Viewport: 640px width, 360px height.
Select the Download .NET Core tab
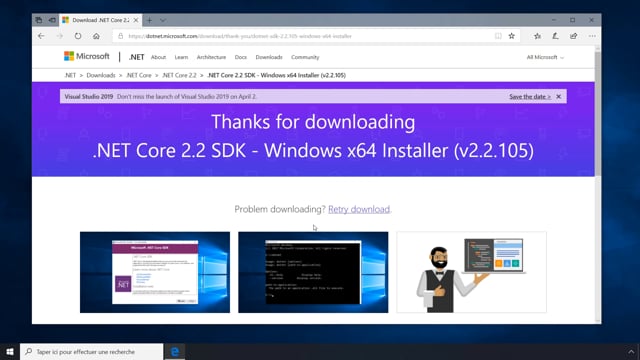[100, 20]
